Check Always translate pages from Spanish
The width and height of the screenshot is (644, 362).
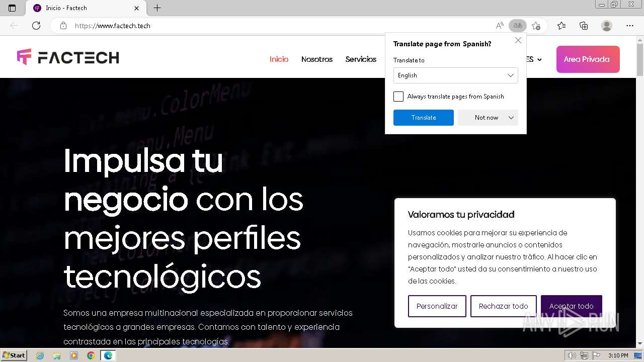coord(398,97)
